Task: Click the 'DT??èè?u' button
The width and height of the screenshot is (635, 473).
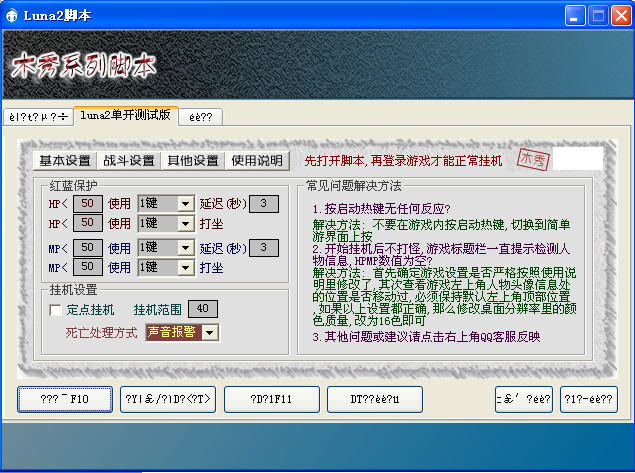Action: pos(375,399)
